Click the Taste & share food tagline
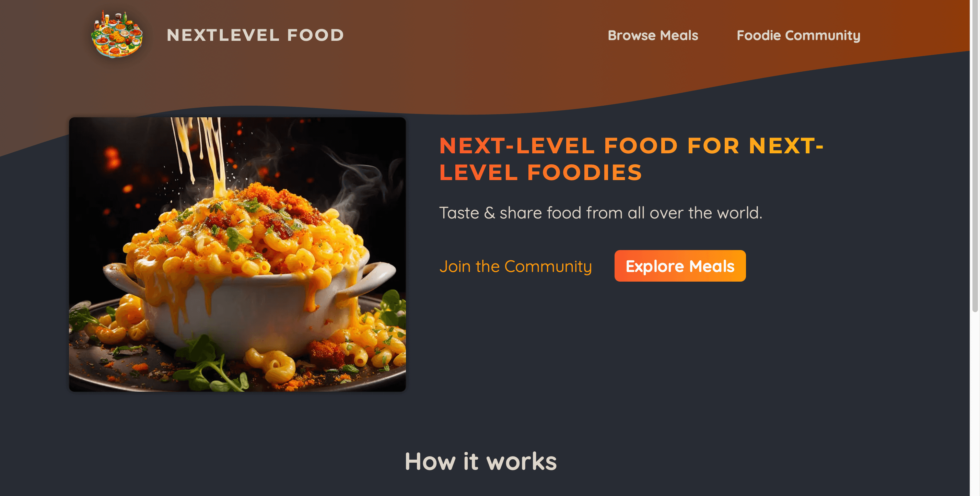 pos(601,213)
